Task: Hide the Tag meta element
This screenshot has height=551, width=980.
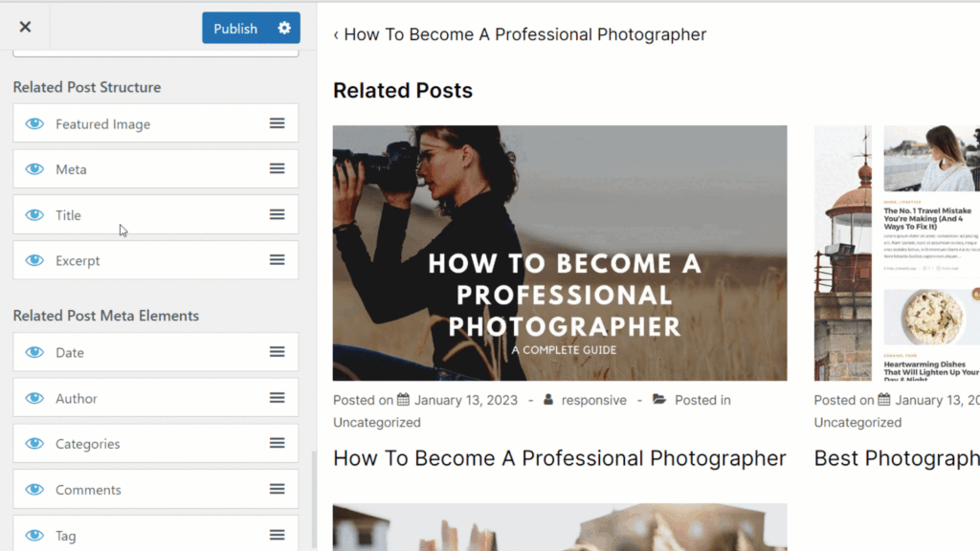Action: 34,536
